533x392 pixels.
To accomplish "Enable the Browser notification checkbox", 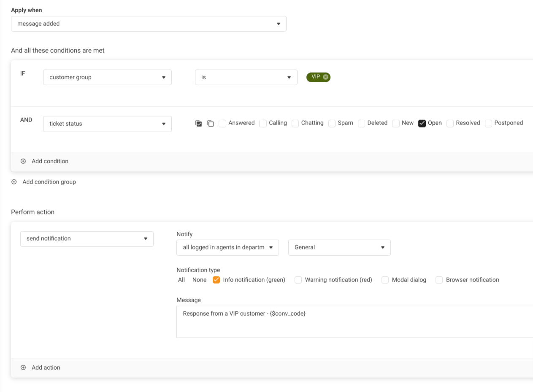I will tap(439, 280).
